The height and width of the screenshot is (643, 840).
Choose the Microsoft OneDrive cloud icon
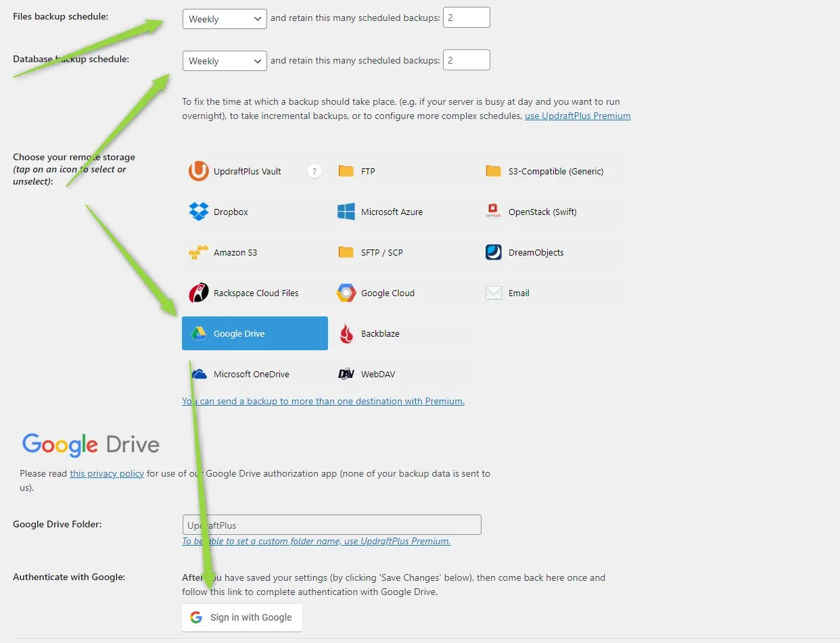pyautogui.click(x=199, y=374)
